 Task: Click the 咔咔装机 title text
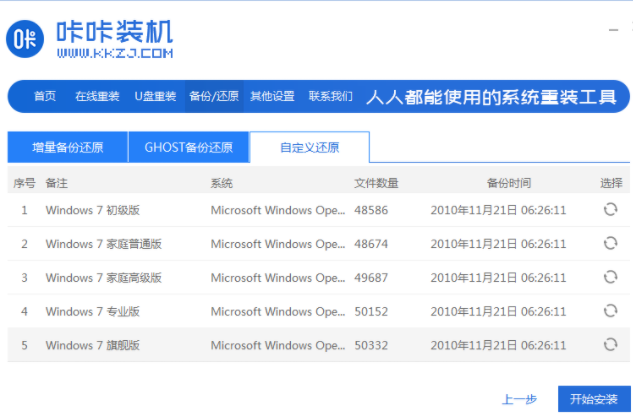pos(115,32)
